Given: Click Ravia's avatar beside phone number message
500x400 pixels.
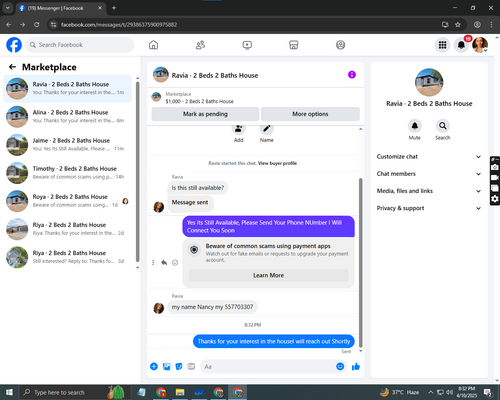Looking at the screenshot, I should [x=159, y=308].
